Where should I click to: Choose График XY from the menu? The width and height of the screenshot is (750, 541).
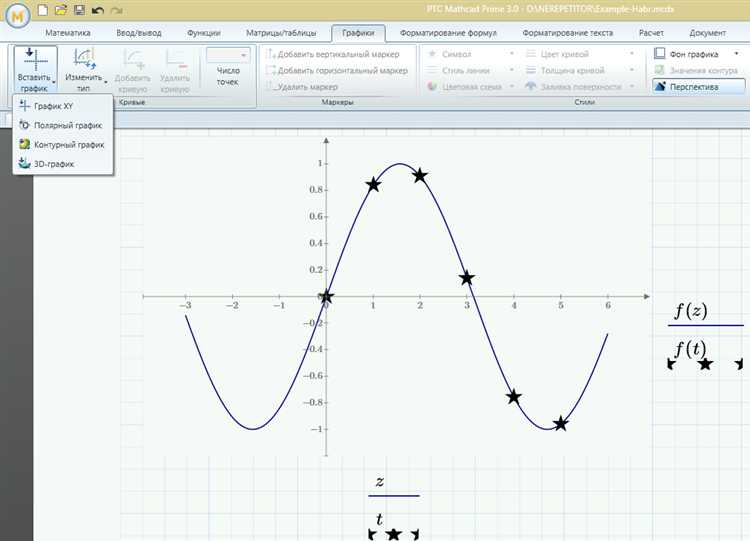coord(52,106)
